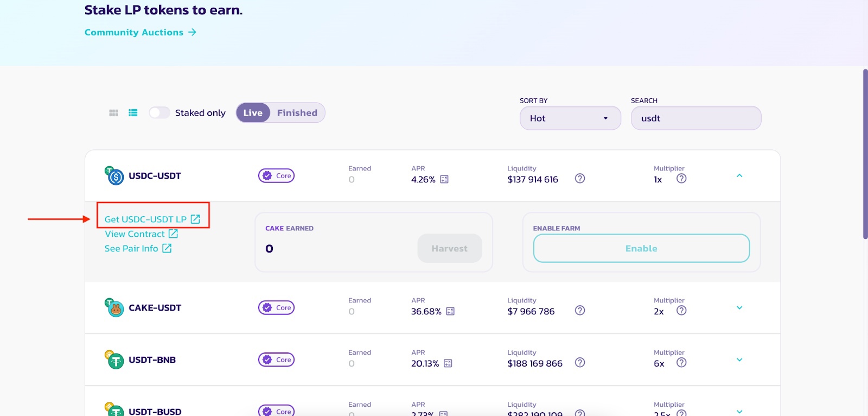Viewport: 868px width, 416px height.
Task: Click the USDC-USDT farm name
Action: click(155, 175)
